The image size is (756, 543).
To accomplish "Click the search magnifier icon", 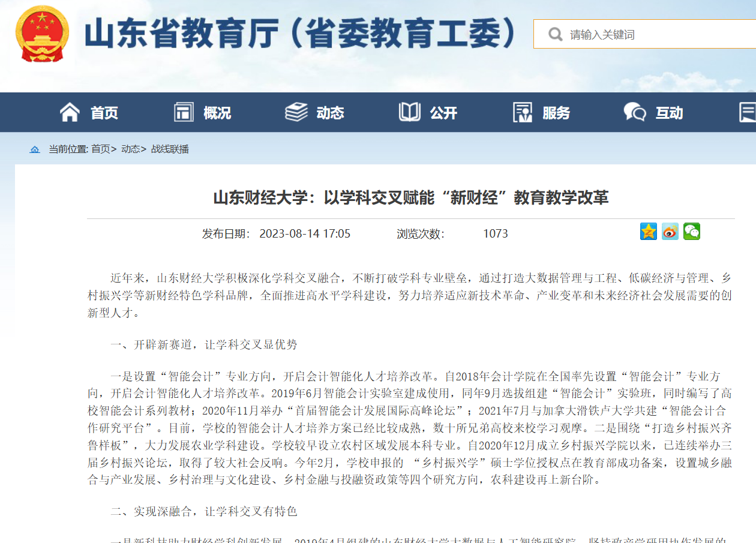I will pyautogui.click(x=555, y=34).
